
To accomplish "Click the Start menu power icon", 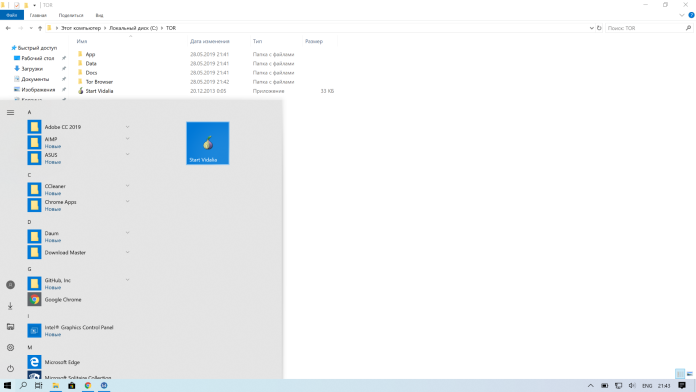I will click(10, 368).
